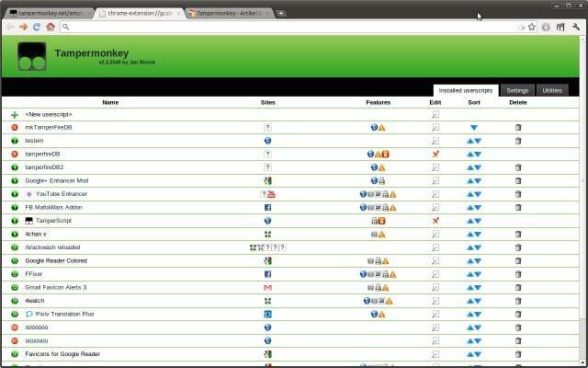Delete the Favicons for Google Reader script
The image size is (588, 368).
point(518,354)
